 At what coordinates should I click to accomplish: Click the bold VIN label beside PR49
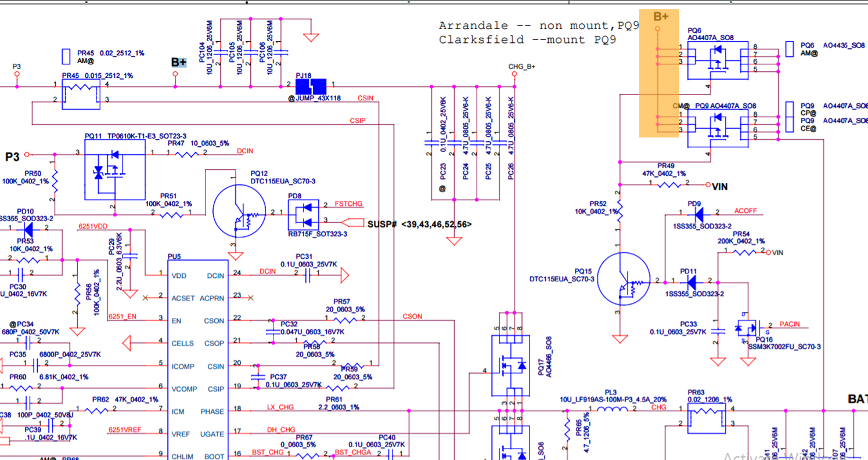point(720,187)
